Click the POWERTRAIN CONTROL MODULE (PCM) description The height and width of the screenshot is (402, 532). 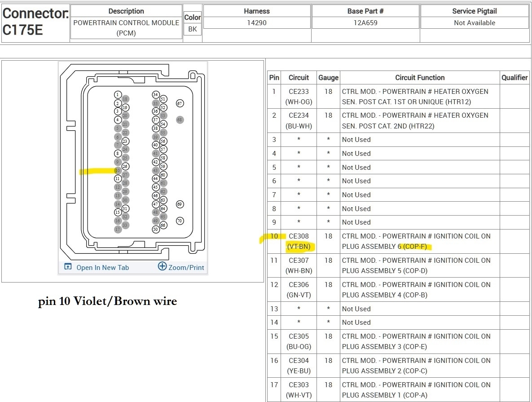(x=126, y=28)
